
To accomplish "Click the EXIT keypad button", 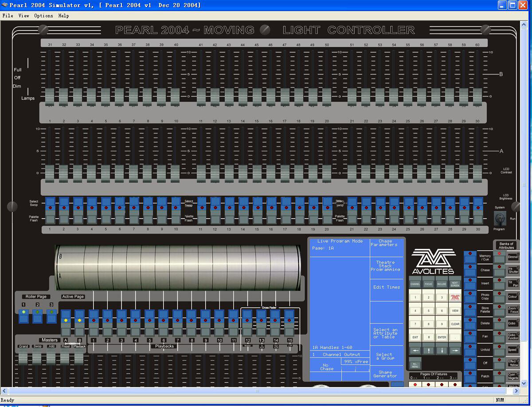I will [x=415, y=337].
